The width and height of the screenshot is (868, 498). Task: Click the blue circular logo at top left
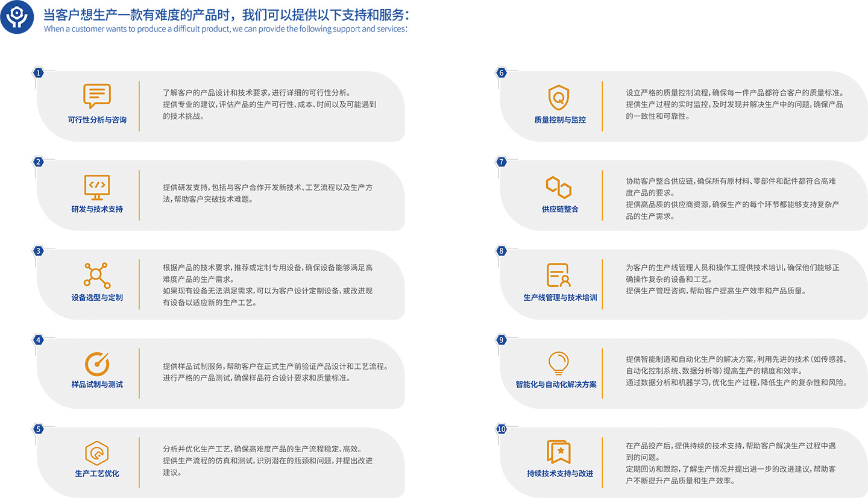[x=17, y=17]
